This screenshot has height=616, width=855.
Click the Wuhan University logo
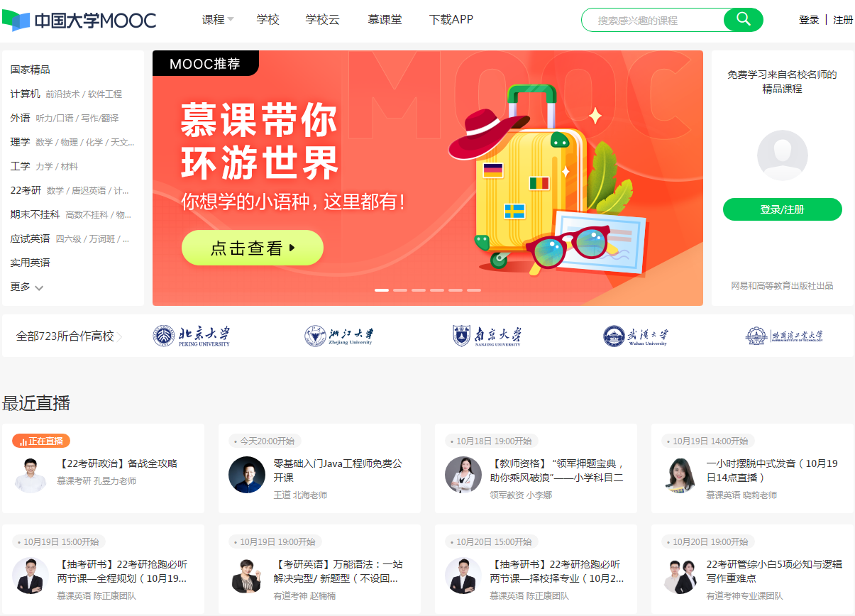(x=636, y=336)
